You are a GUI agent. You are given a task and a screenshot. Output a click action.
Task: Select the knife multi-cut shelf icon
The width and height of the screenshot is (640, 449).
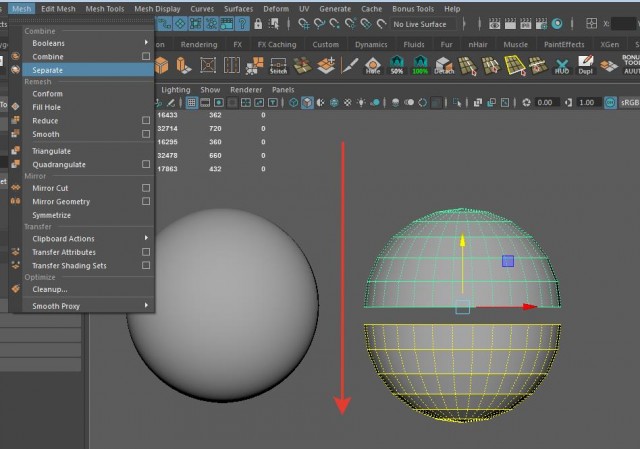[349, 65]
